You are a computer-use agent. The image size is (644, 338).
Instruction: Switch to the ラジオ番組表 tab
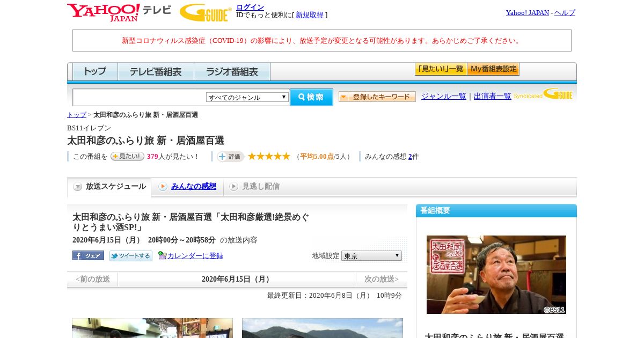(x=232, y=71)
